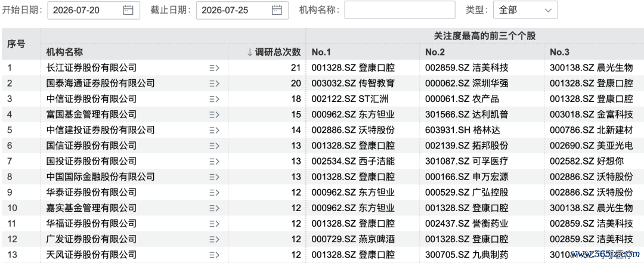Click stock 002582.SZ 好想你
Image resolution: width=644 pixels, height=263 pixels.
[x=587, y=162]
